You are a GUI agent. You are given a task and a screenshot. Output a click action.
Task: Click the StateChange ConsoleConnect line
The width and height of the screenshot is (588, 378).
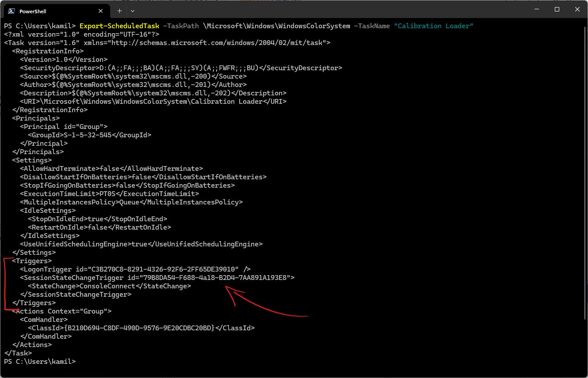[x=110, y=286]
